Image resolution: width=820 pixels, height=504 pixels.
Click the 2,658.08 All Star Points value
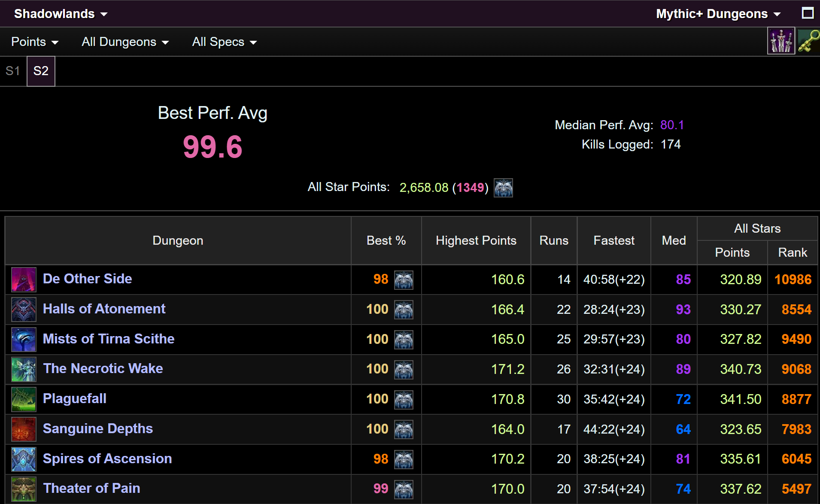(424, 188)
